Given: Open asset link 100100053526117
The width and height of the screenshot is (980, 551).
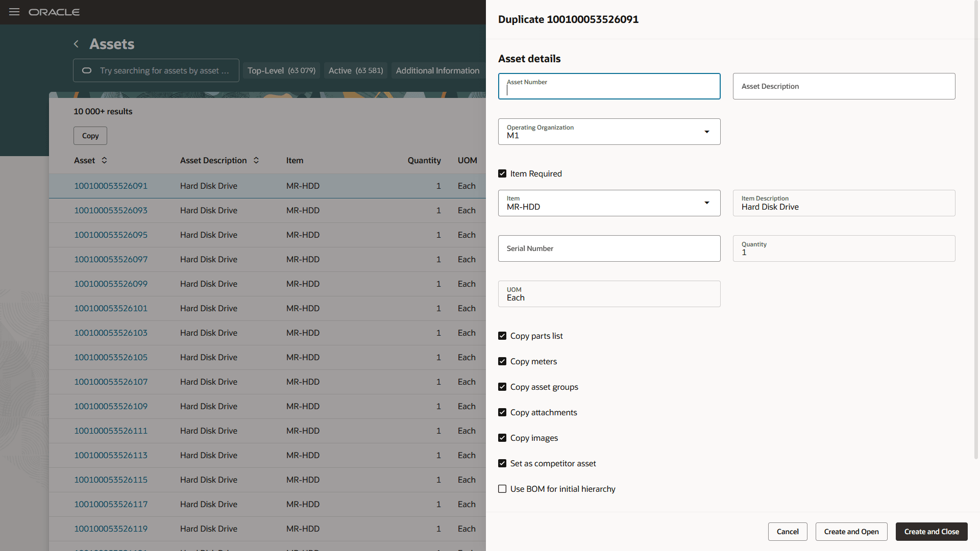Looking at the screenshot, I should pos(111,504).
